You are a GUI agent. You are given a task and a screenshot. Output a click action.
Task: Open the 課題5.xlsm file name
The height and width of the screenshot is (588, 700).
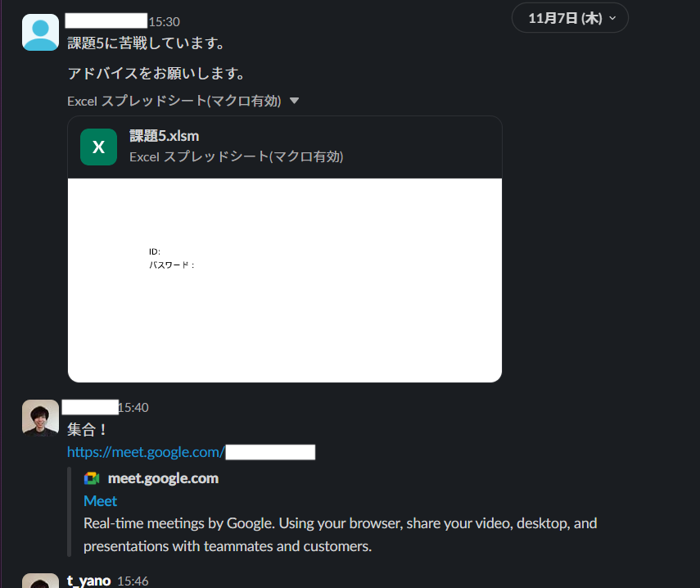pos(164,136)
